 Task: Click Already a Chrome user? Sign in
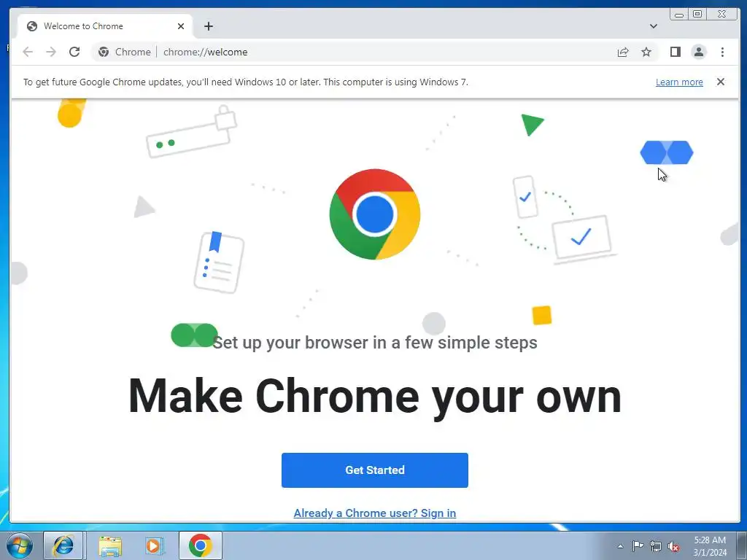374,513
